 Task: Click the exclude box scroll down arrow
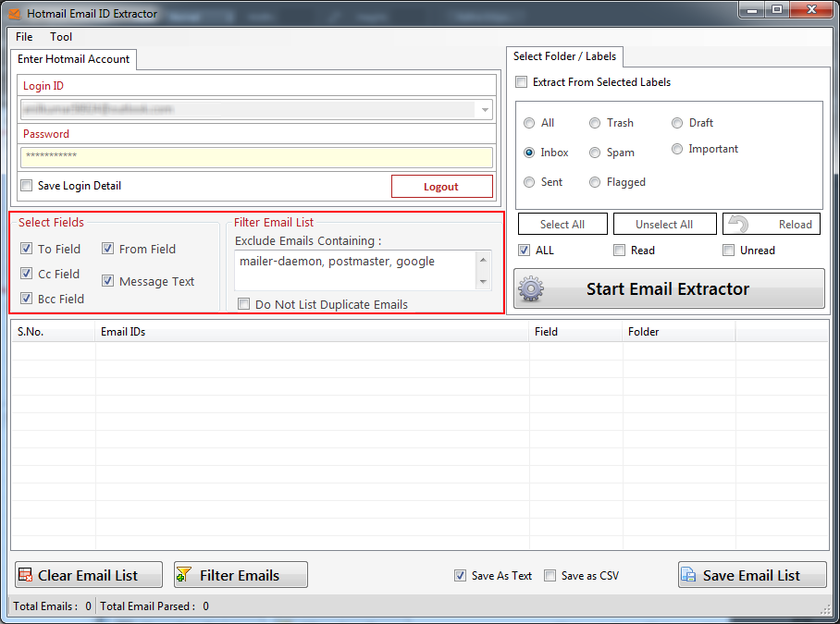[x=483, y=282]
